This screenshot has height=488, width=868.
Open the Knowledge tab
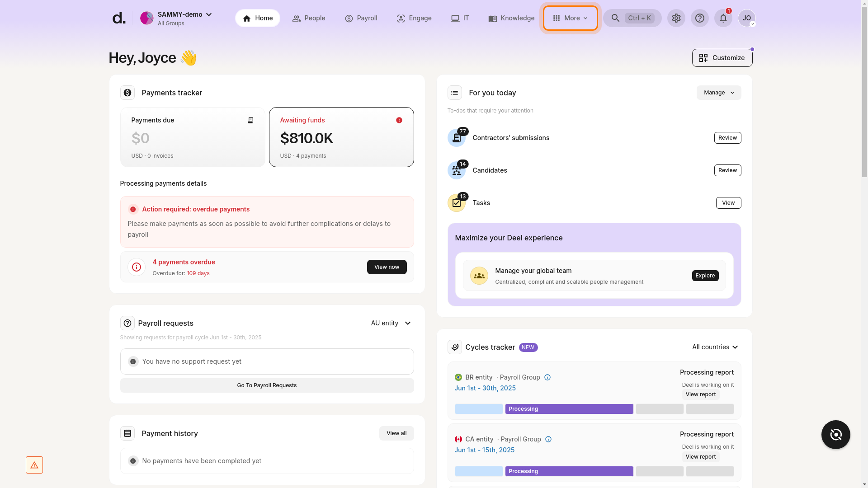click(511, 18)
